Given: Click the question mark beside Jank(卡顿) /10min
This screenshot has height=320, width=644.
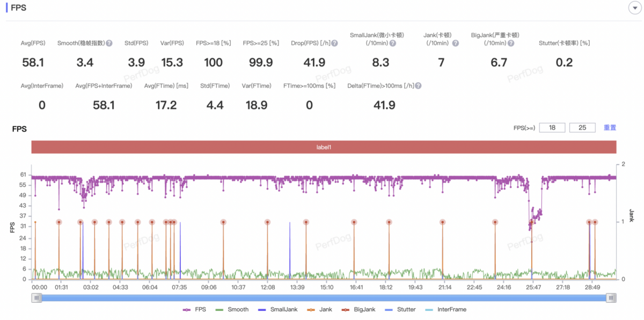Looking at the screenshot, I should pyautogui.click(x=456, y=43).
